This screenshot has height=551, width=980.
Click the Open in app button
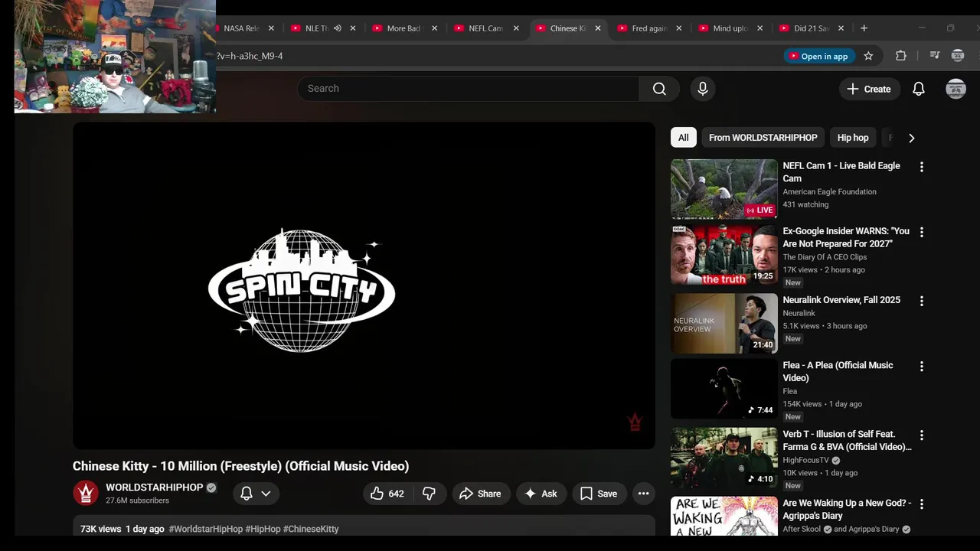[x=819, y=56]
